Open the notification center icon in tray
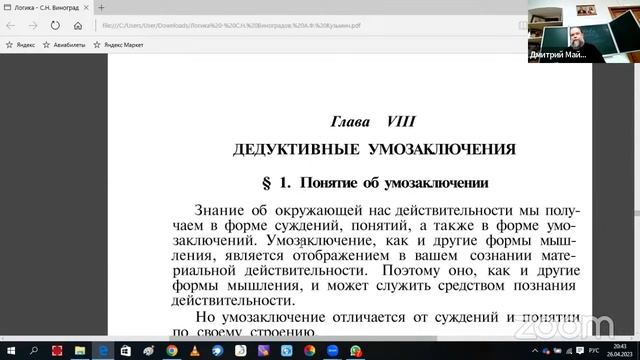The width and height of the screenshot is (640, 360). (x=580, y=351)
